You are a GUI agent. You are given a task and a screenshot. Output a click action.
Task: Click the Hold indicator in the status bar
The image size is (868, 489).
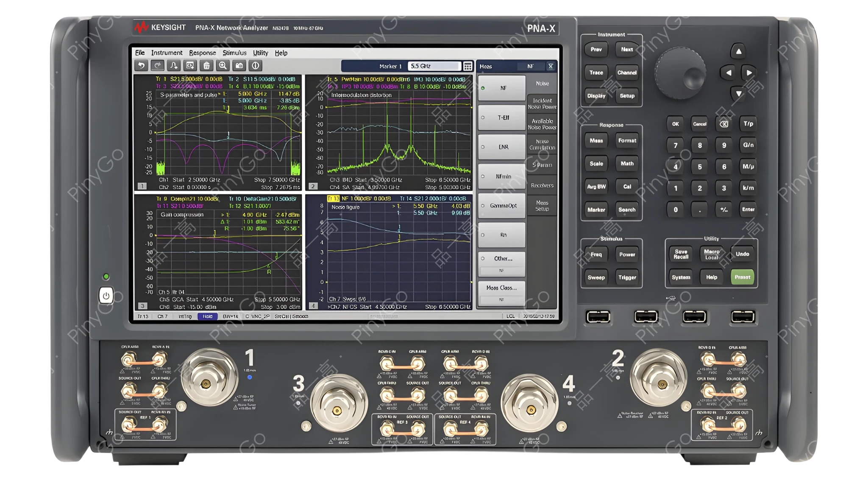pos(208,316)
